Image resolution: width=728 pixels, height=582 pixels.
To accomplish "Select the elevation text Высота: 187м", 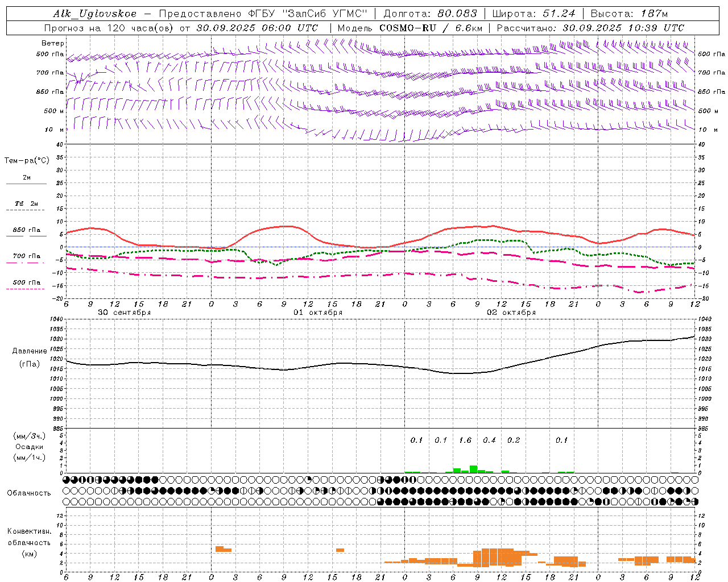I will [x=629, y=14].
